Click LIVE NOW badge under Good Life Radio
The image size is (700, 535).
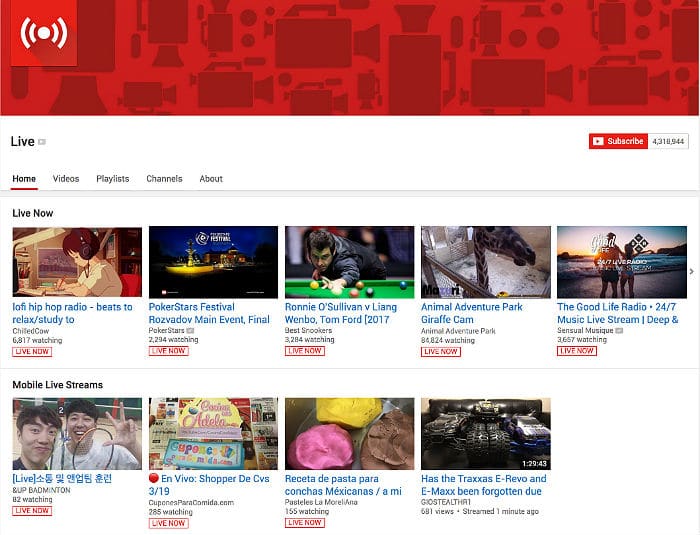tap(577, 351)
